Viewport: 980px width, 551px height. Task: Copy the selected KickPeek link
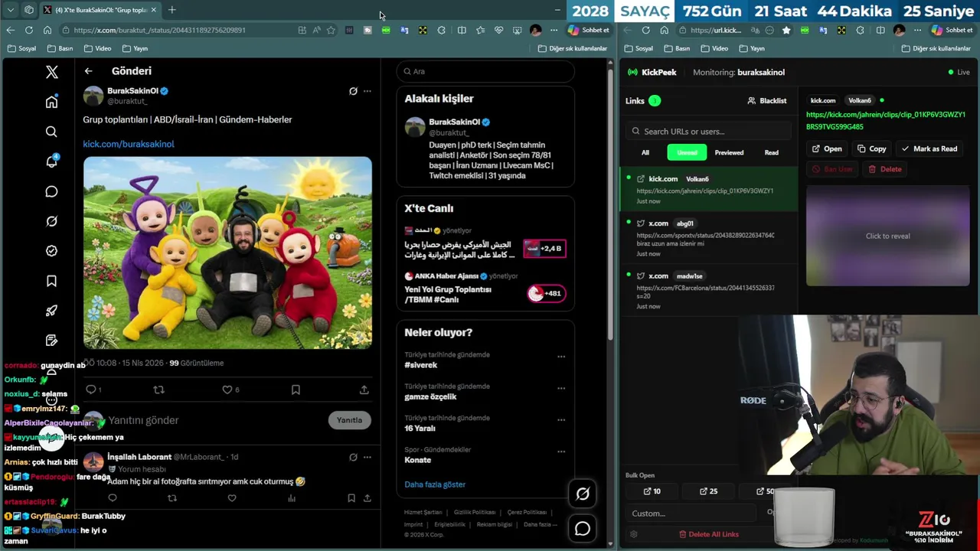click(872, 148)
